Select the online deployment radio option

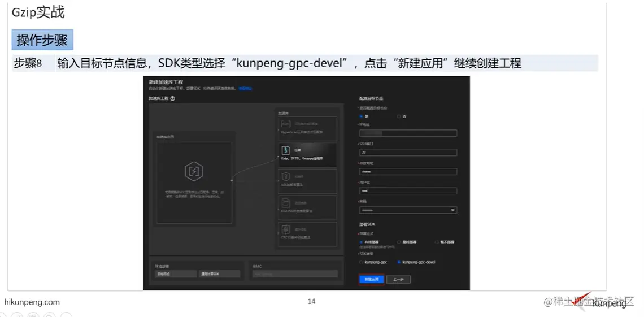[x=362, y=242]
